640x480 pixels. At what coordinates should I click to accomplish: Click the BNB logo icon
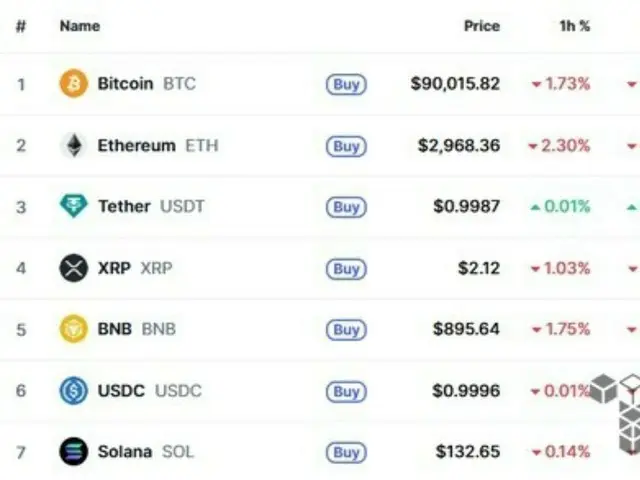click(74, 329)
